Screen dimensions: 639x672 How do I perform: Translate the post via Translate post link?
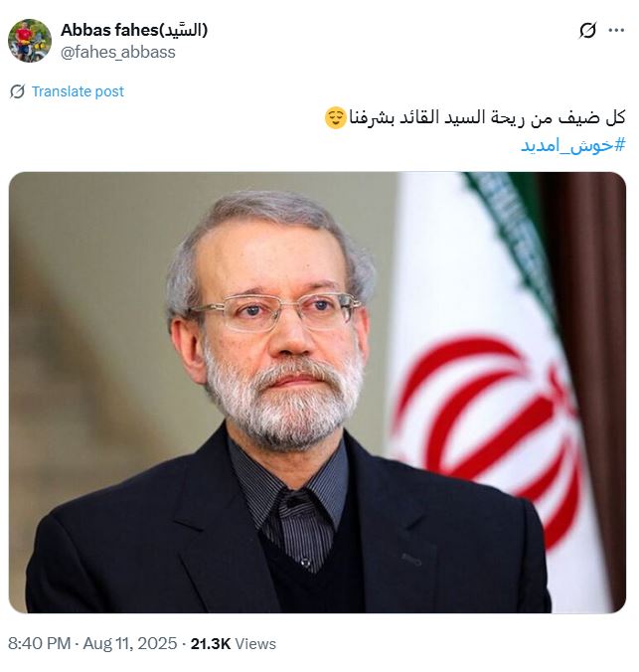(78, 91)
